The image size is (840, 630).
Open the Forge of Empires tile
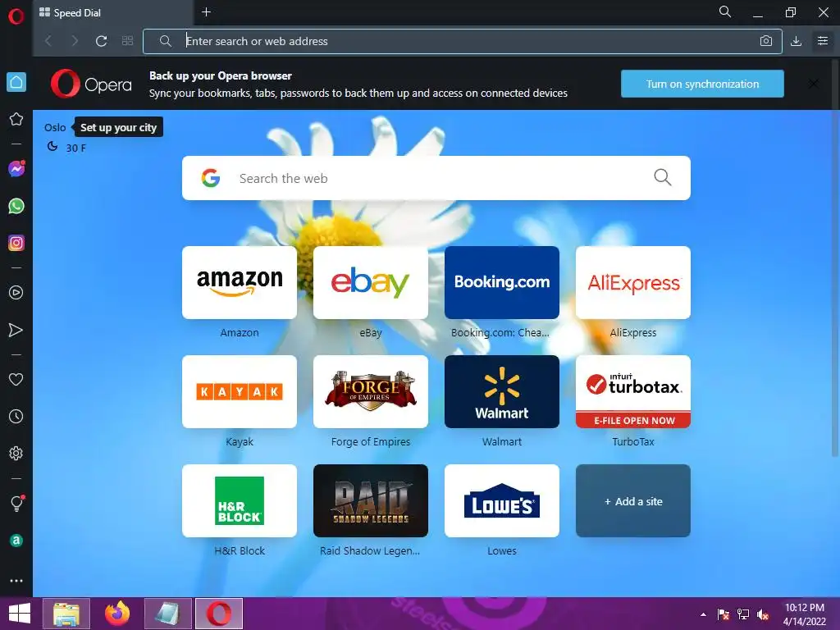click(x=371, y=391)
